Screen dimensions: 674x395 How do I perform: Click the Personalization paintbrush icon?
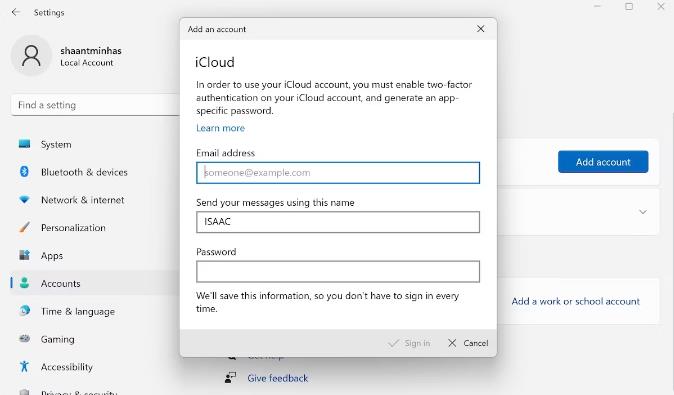pos(25,227)
